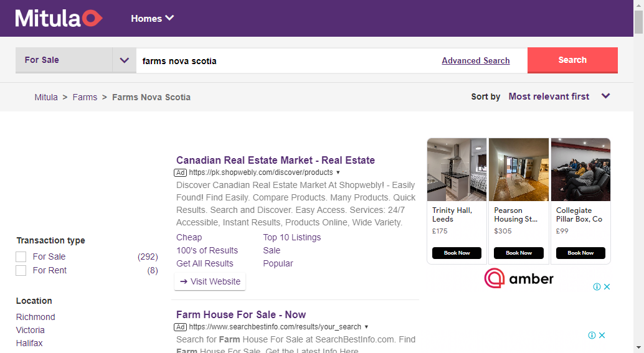Book Now for Pearson Housing
The image size is (644, 353).
tap(519, 253)
